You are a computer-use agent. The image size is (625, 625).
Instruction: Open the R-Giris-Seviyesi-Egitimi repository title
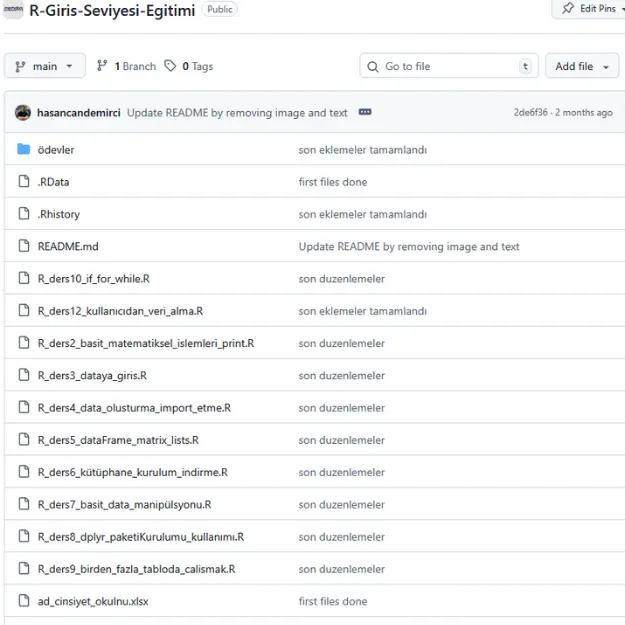pyautogui.click(x=112, y=11)
